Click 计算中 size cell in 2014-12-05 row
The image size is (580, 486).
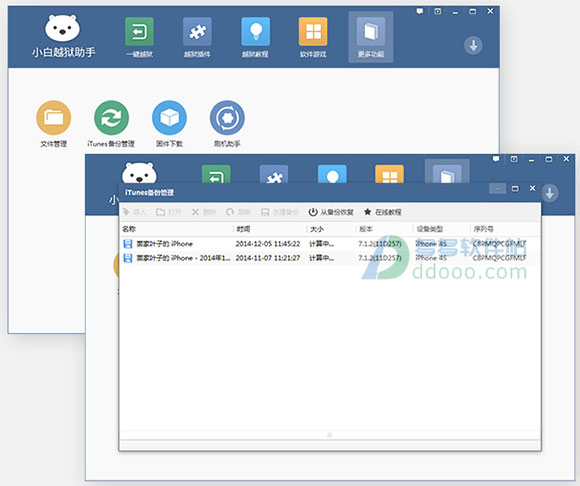coord(321,244)
